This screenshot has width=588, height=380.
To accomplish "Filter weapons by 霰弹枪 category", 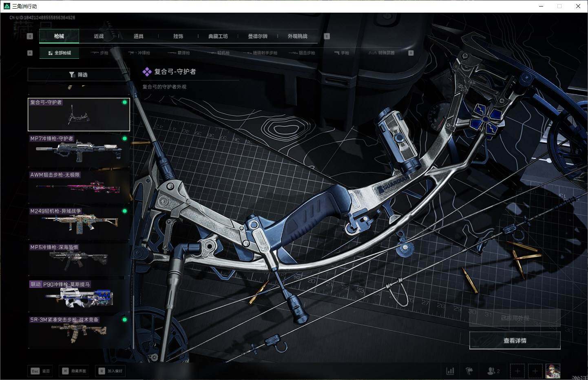I will pos(179,53).
